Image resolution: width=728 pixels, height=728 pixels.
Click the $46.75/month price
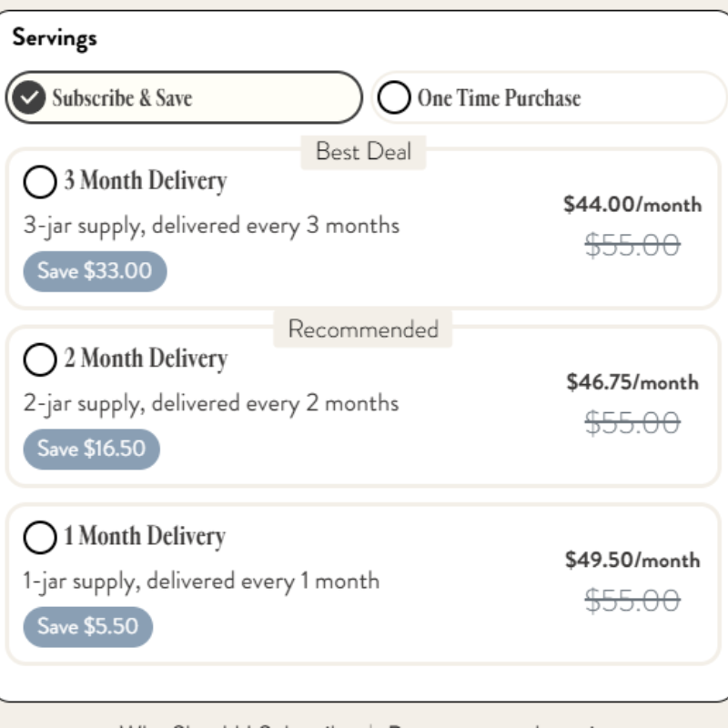coord(632,382)
